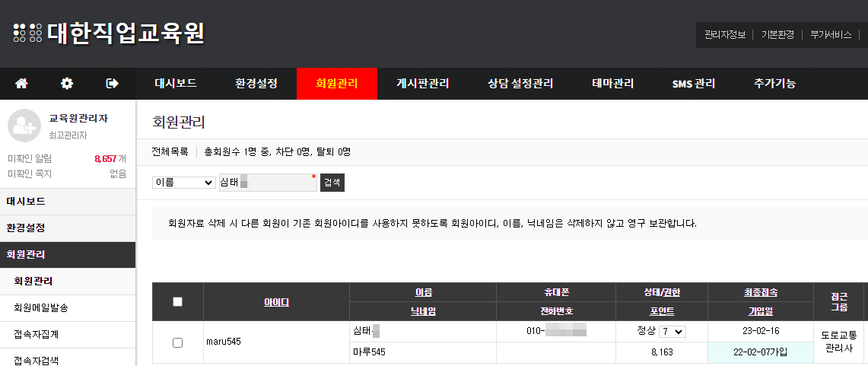Click the search name input field

[x=266, y=183]
